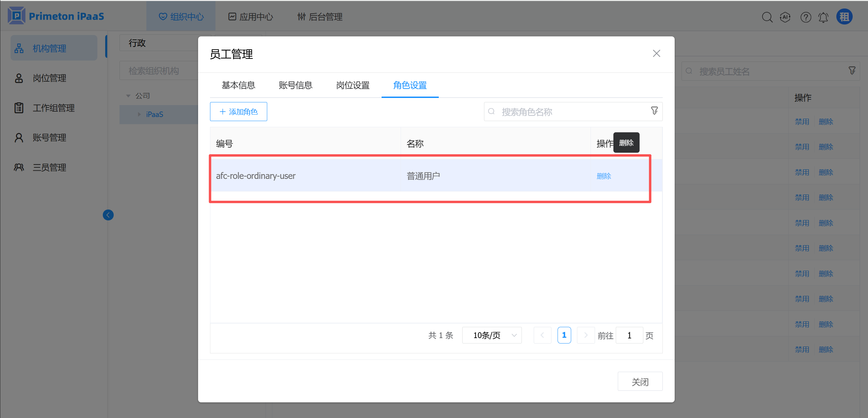Image resolution: width=868 pixels, height=418 pixels.
Task: Open the 岗位设置 tab
Action: [353, 85]
